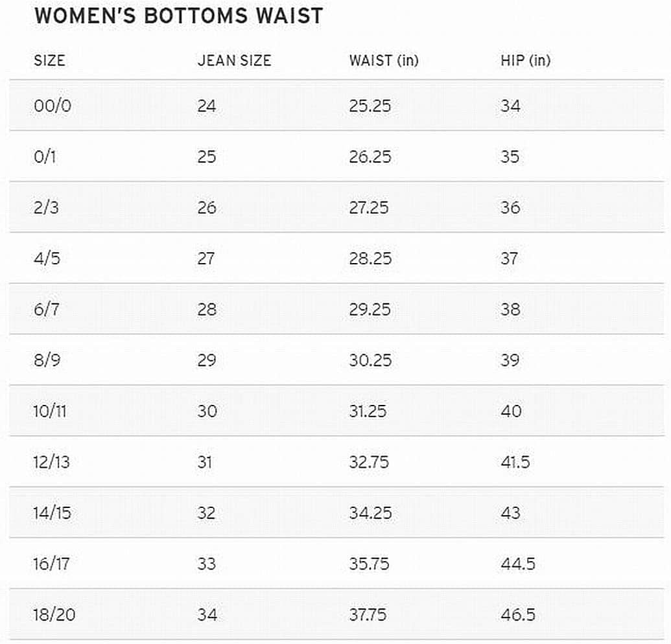Click the 41.5 hip measurement
671x644 pixels.
click(x=515, y=462)
